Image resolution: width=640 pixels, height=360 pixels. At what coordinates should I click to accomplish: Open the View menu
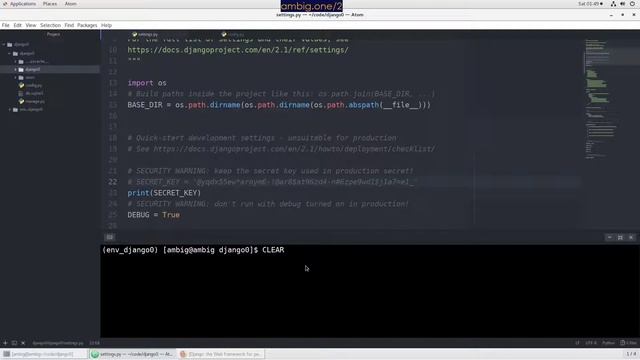pos(31,25)
